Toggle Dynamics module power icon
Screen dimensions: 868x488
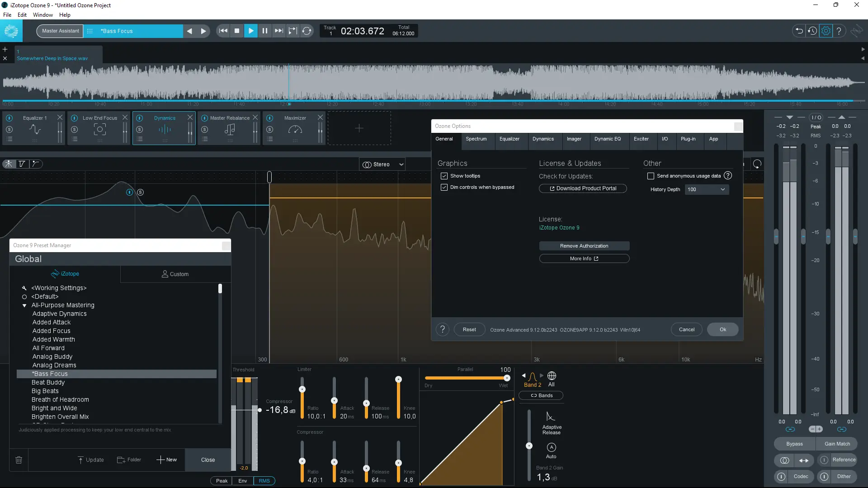point(140,118)
